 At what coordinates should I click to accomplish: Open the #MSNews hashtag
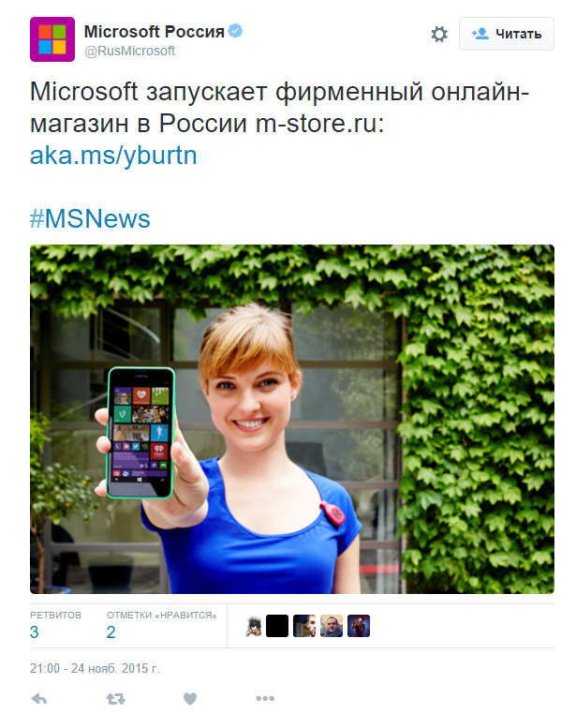(90, 218)
